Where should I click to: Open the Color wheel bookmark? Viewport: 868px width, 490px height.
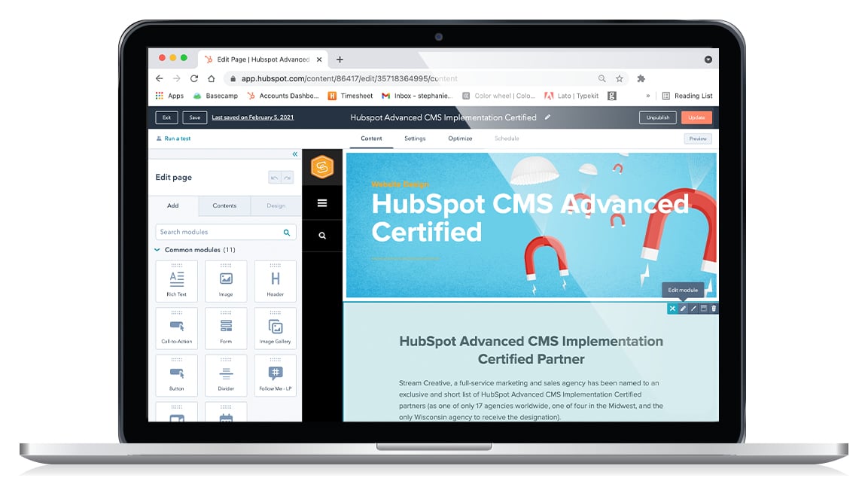tap(499, 96)
